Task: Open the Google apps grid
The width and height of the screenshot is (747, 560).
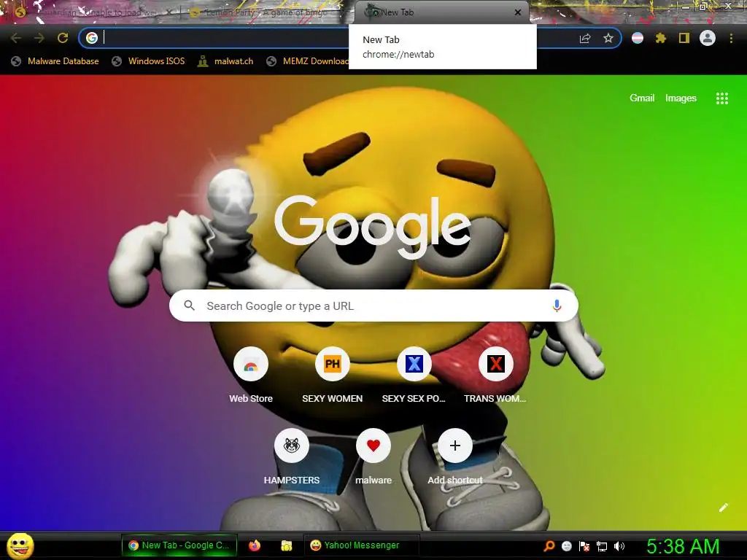Action: click(x=722, y=98)
